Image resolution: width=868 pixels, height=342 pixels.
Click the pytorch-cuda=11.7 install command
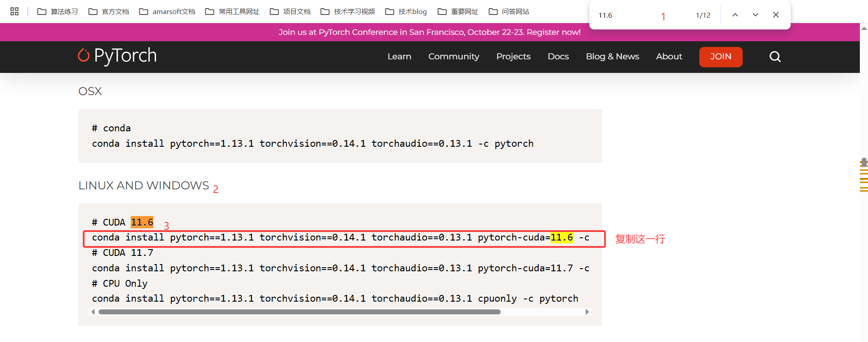[x=341, y=268]
